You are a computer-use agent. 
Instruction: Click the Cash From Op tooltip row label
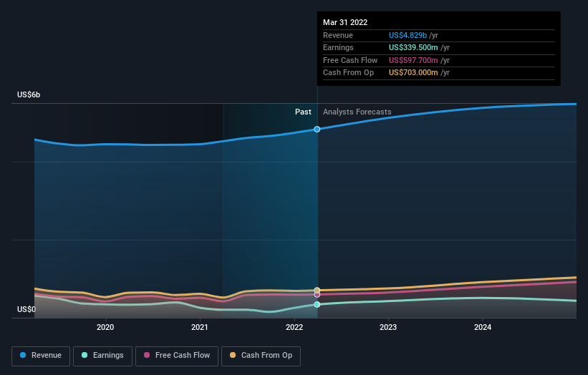(x=348, y=73)
